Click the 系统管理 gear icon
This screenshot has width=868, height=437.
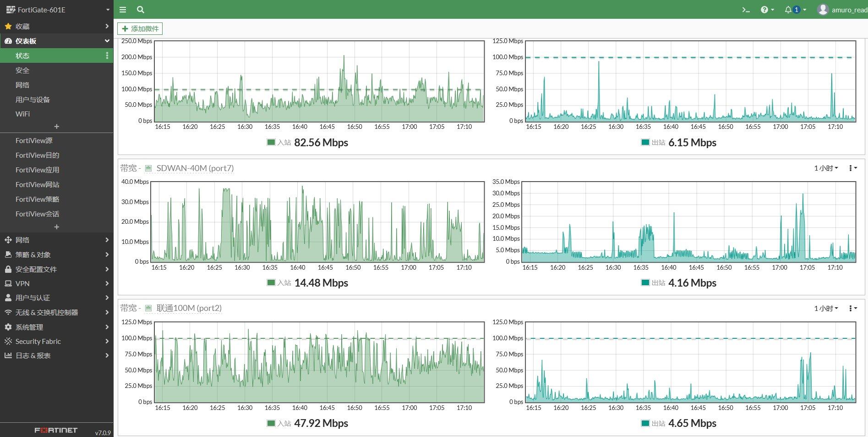[8, 327]
